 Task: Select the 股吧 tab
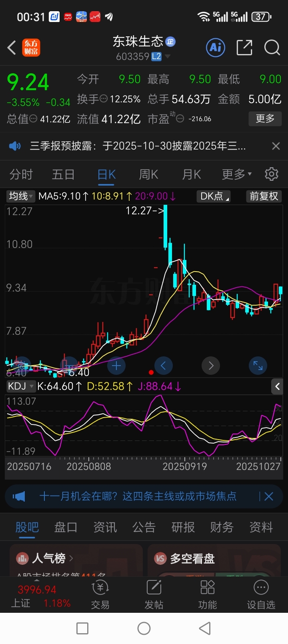coord(27,527)
